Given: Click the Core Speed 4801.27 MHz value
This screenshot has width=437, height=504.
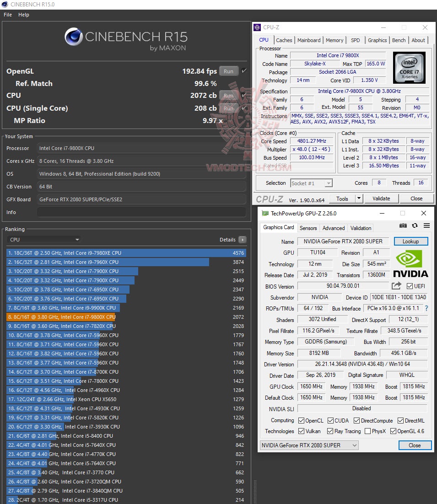Looking at the screenshot, I should 312,141.
